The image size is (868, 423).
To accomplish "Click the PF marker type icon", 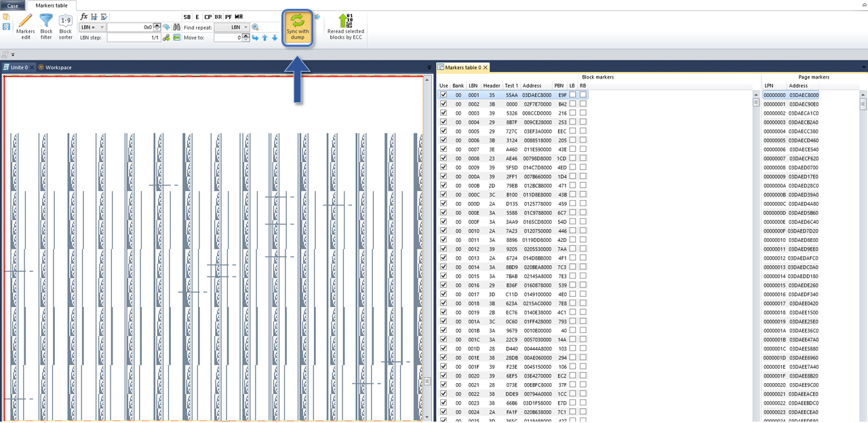I will click(x=229, y=17).
